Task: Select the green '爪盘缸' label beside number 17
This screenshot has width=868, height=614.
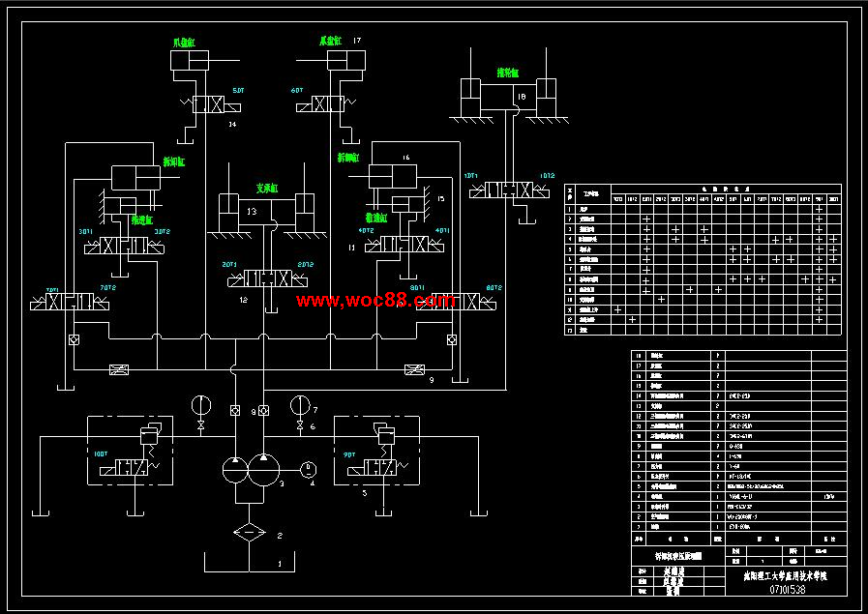Action: click(x=331, y=41)
